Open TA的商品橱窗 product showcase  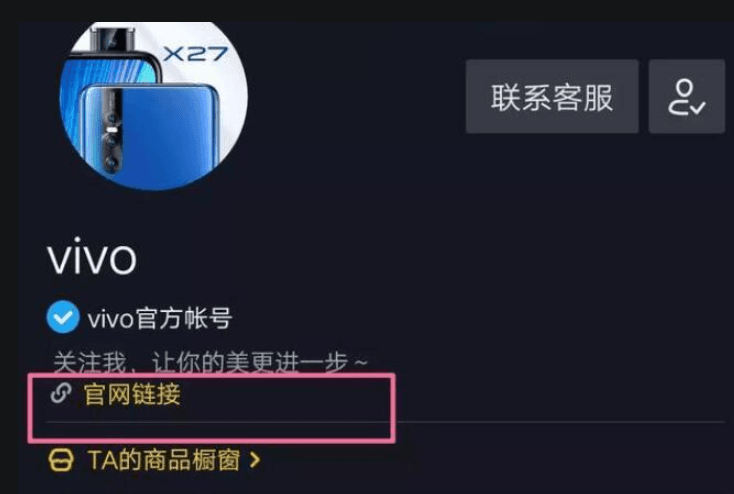163,460
